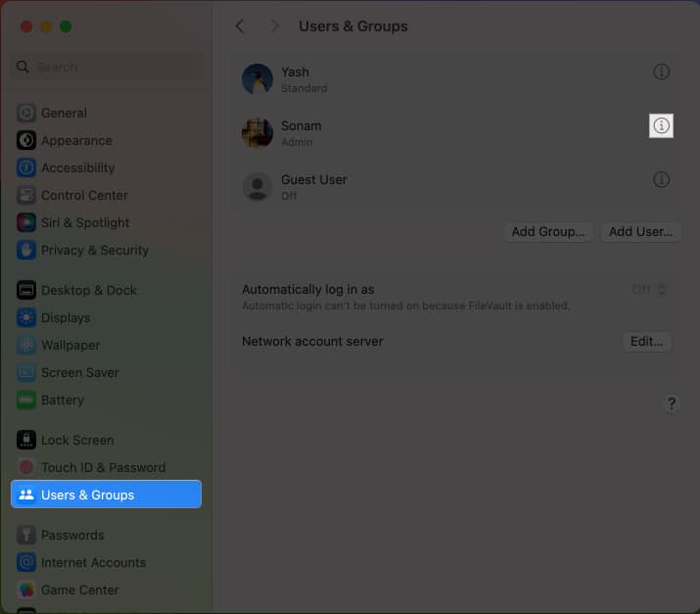
Task: Click the Screen Saver icon
Action: coord(26,372)
